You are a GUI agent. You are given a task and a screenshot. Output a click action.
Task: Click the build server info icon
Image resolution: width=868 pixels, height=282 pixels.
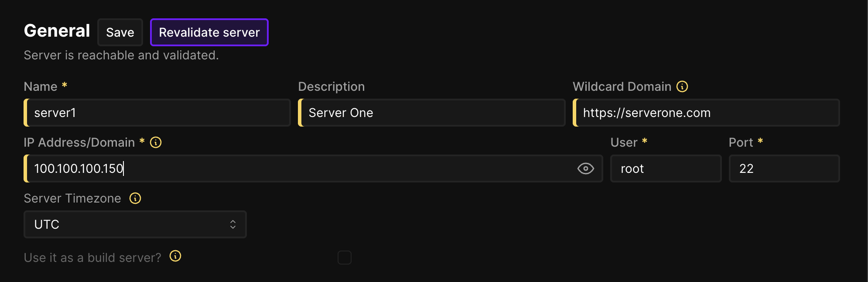(x=175, y=256)
